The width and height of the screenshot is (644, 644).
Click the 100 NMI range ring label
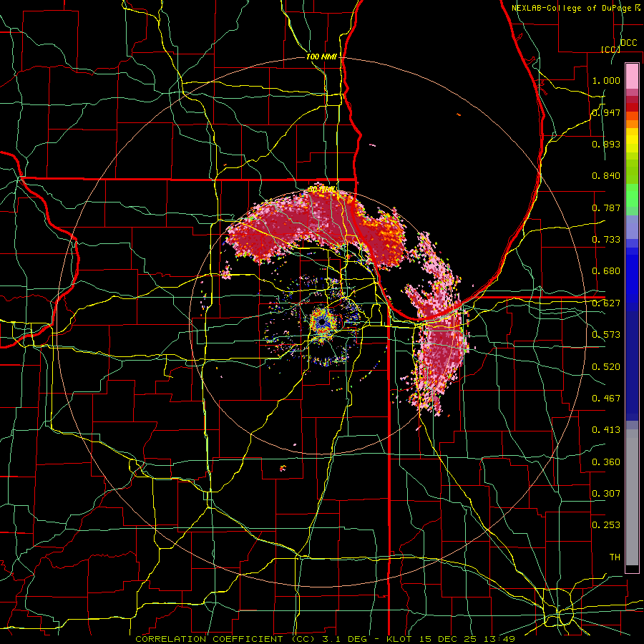(321, 57)
